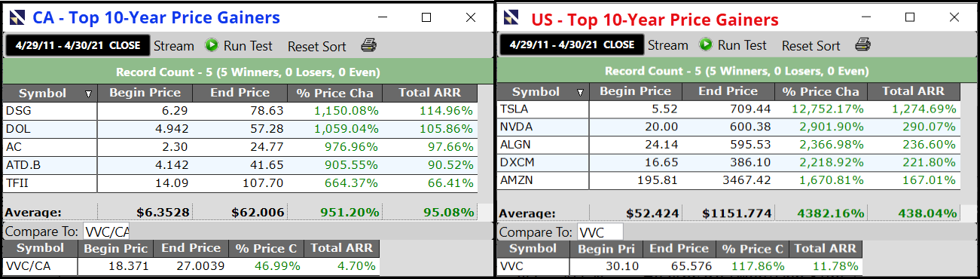Open Symbol column sort arrow in CA table
Viewport: 980px width, 279px height.
(89, 94)
